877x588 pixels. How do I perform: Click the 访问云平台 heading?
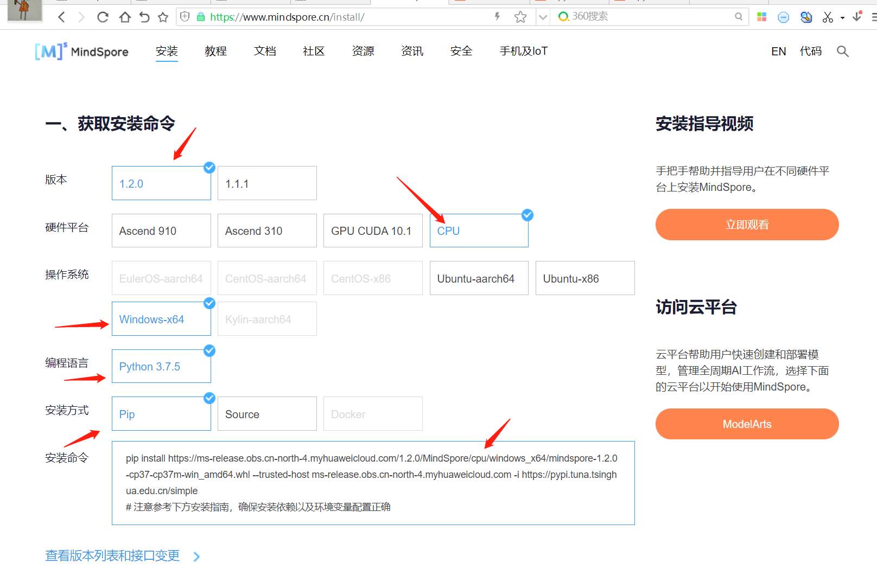[x=696, y=307]
